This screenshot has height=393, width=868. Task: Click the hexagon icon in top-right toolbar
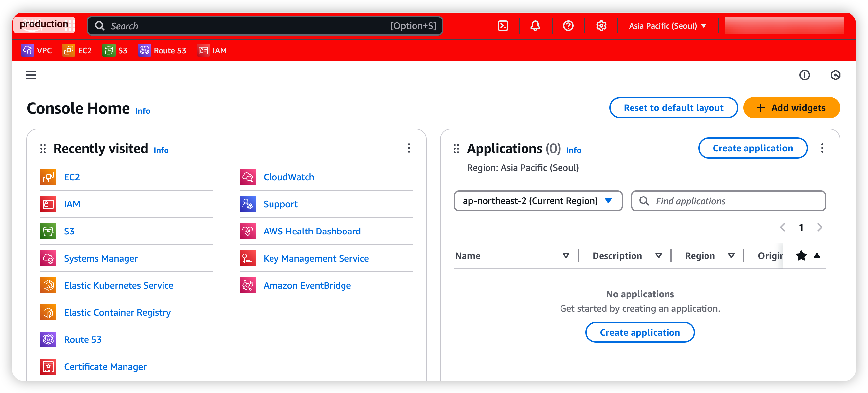pos(835,75)
